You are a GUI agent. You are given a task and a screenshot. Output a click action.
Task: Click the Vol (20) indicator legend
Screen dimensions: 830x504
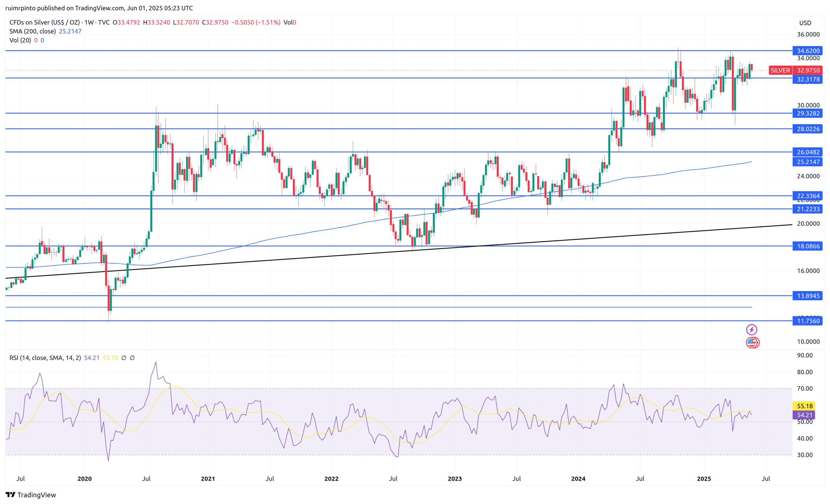[20, 40]
